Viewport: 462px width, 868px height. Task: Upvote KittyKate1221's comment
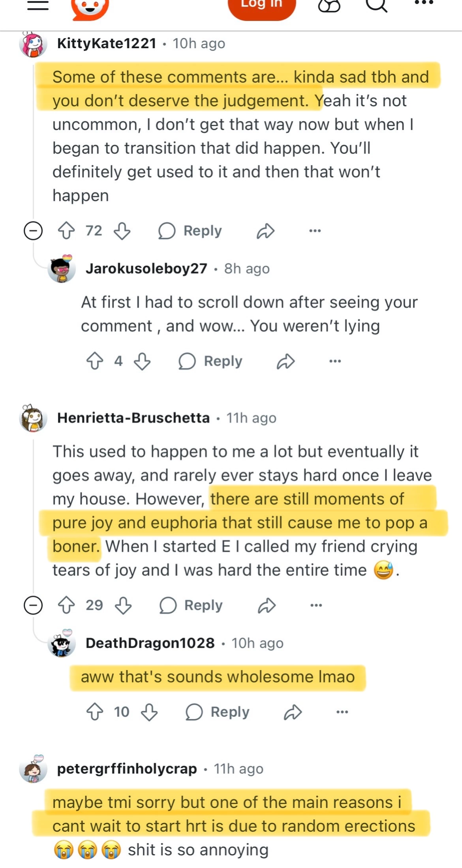[x=66, y=231]
